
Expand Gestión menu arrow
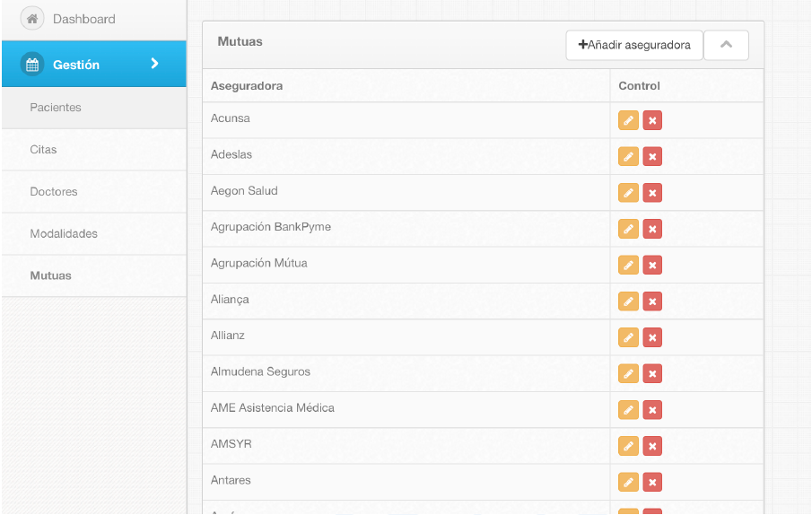pyautogui.click(x=154, y=64)
